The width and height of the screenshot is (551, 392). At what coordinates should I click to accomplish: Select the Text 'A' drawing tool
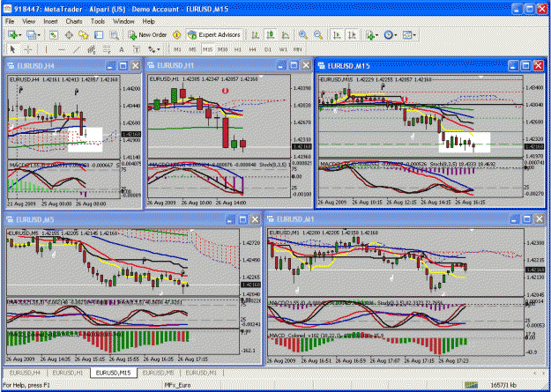[x=122, y=49]
